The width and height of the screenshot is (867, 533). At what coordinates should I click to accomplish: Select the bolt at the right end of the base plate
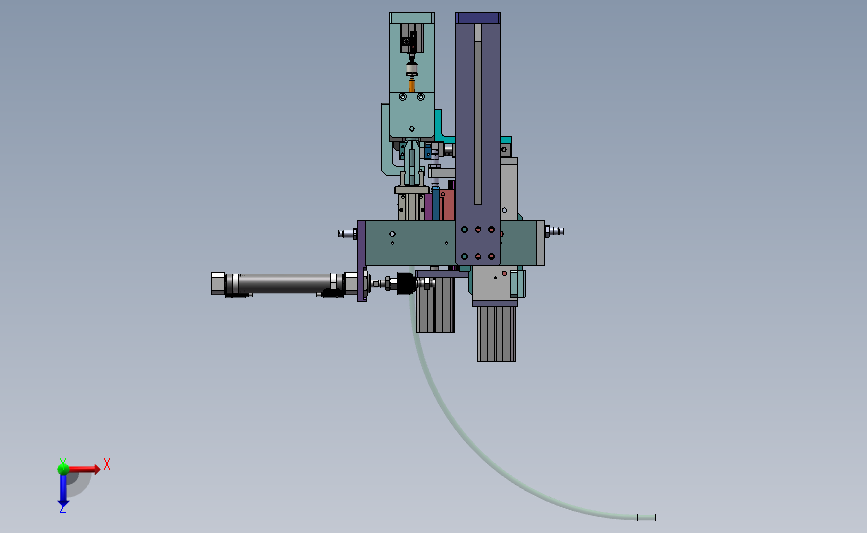click(x=555, y=231)
